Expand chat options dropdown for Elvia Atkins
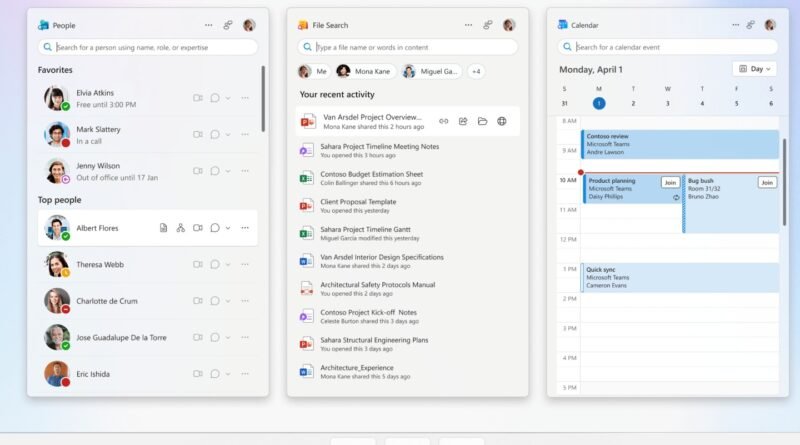Screen dimensions: 800x445 [228, 98]
